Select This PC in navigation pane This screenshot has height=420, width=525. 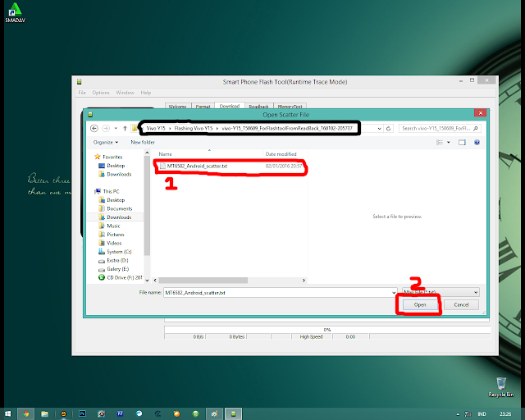coord(111,191)
